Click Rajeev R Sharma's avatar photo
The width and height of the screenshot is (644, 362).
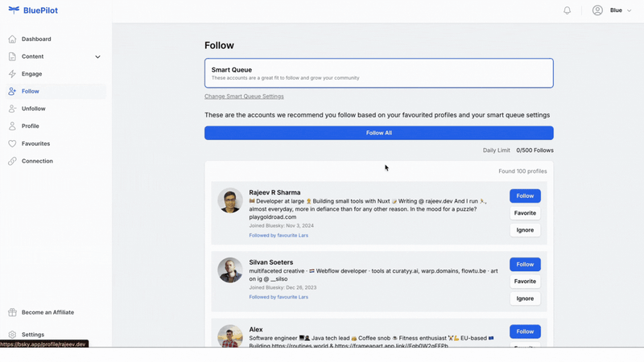coord(230,200)
